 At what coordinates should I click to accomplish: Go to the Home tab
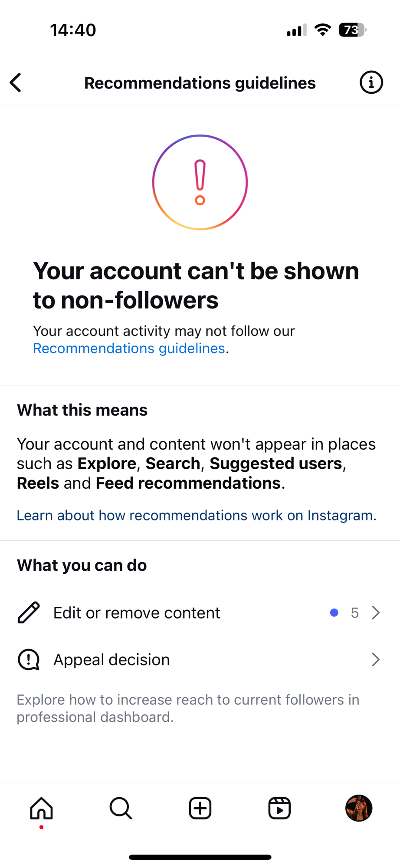coord(42,808)
